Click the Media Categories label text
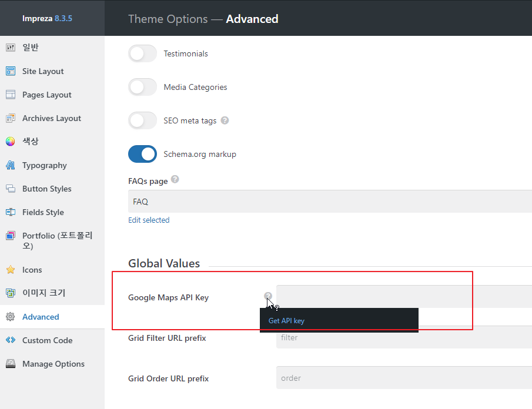The image size is (532, 409). pyautogui.click(x=195, y=87)
